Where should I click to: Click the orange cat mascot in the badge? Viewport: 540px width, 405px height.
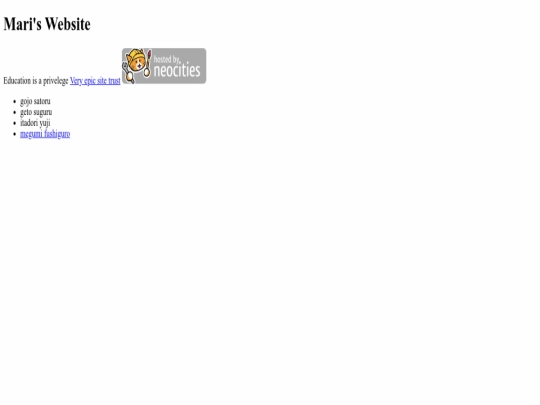(x=137, y=62)
